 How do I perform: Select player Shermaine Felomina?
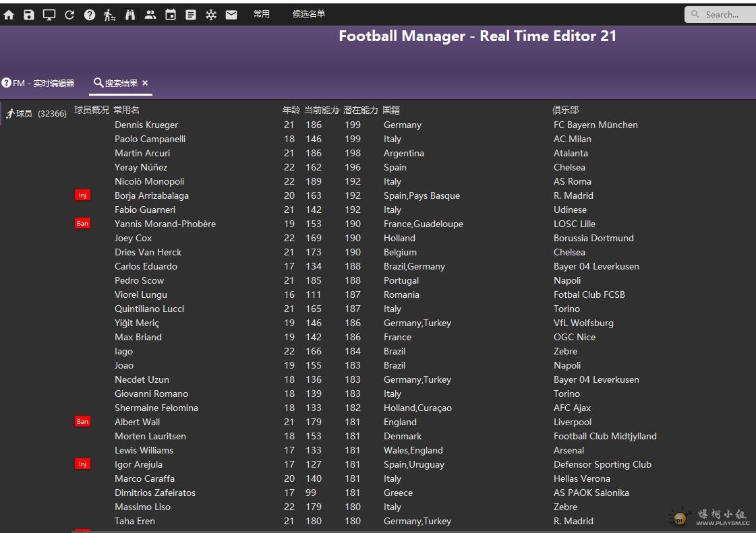coord(156,408)
